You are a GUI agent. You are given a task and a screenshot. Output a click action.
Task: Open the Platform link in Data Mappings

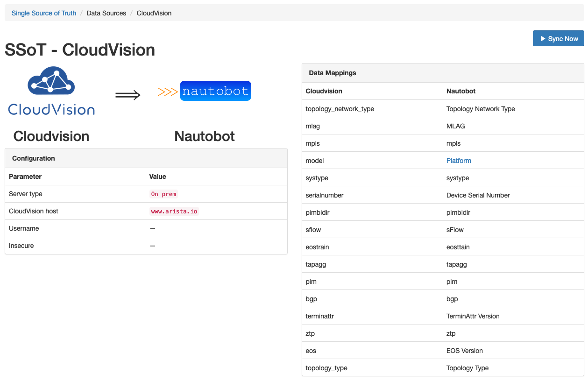pos(459,161)
